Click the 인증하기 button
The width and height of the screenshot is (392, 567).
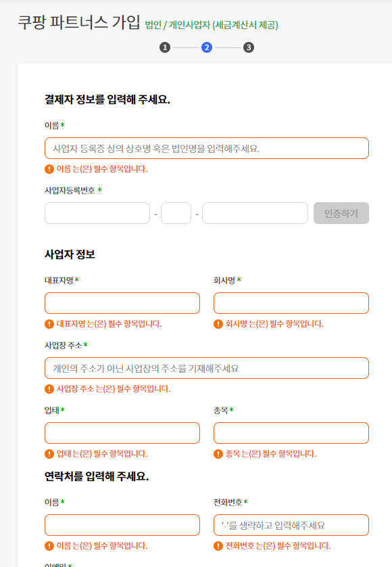coord(341,213)
